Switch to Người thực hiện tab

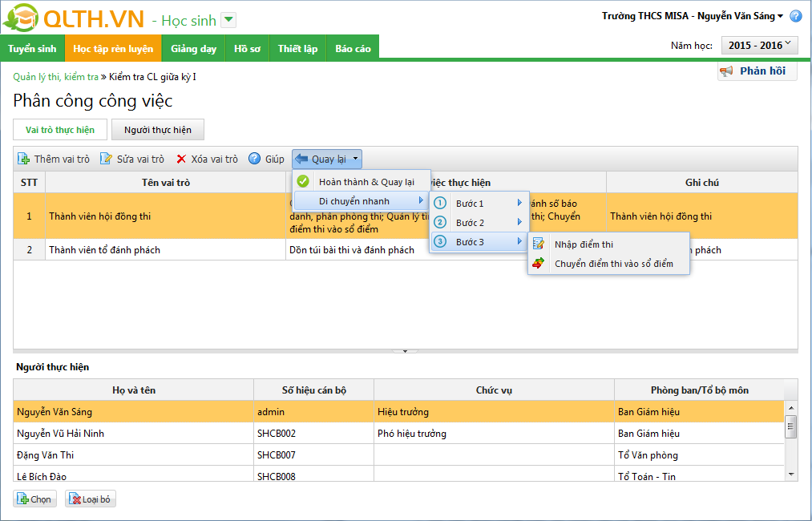(x=158, y=130)
